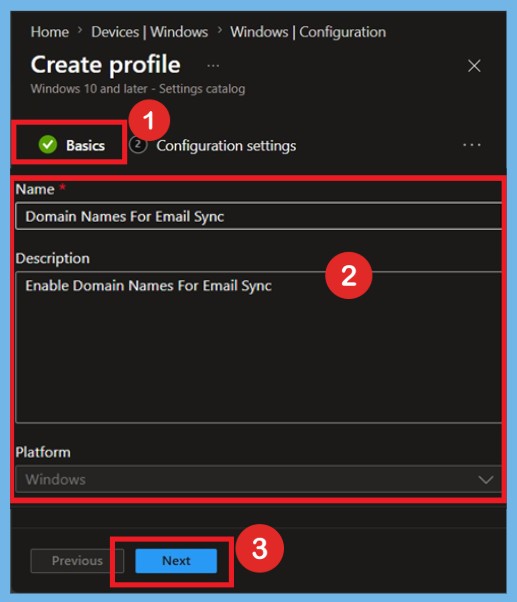Open the ellipsis menu beside Create profile

pos(213,66)
